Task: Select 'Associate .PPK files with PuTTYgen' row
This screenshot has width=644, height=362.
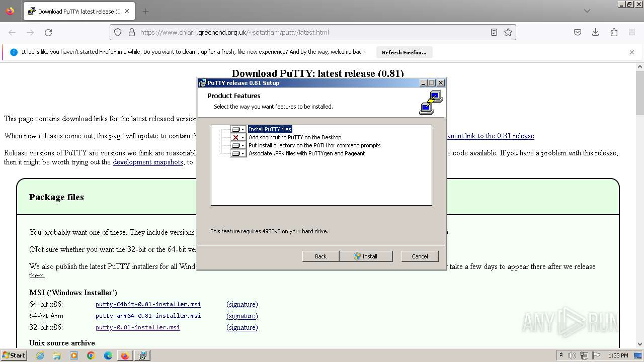Action: pyautogui.click(x=307, y=153)
